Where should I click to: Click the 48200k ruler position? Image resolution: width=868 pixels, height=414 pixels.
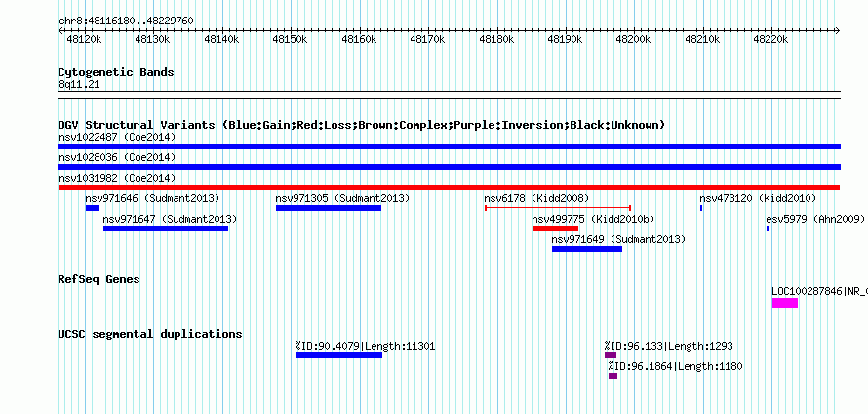tap(633, 40)
